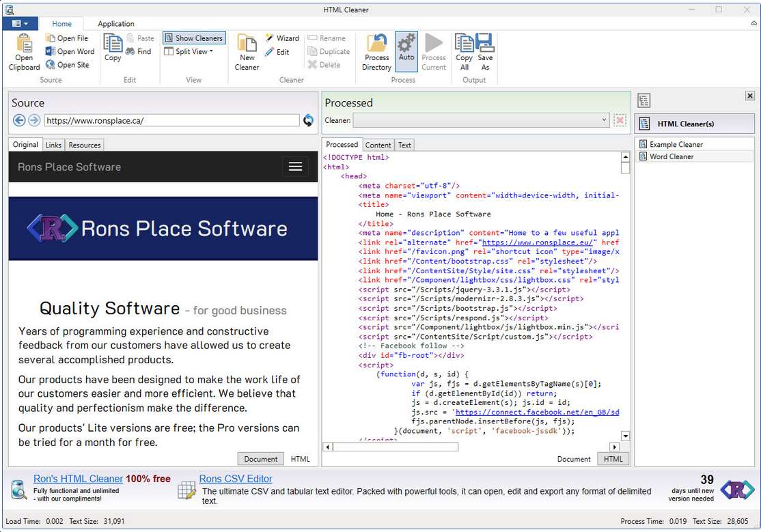Click Open File in Source group
The image size is (761, 532).
tap(67, 38)
